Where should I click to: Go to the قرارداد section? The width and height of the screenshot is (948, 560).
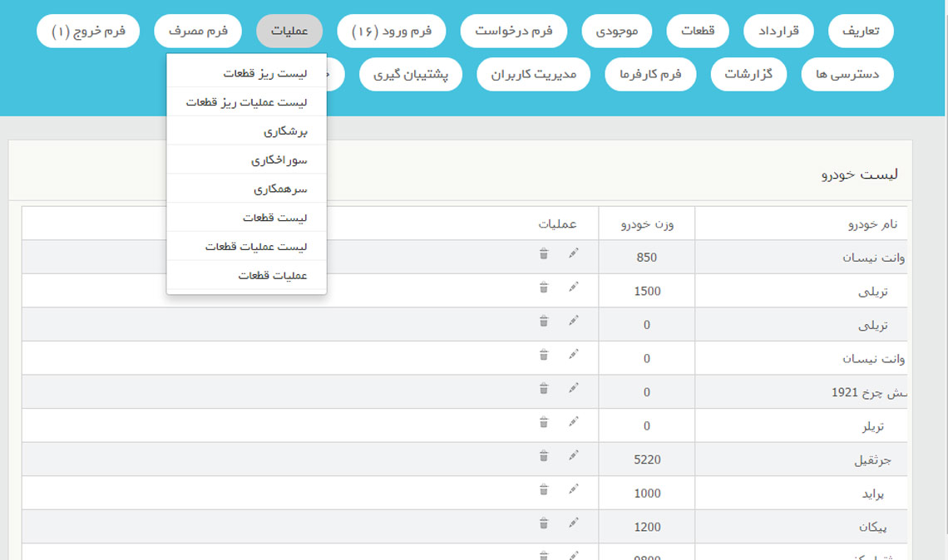[778, 31]
